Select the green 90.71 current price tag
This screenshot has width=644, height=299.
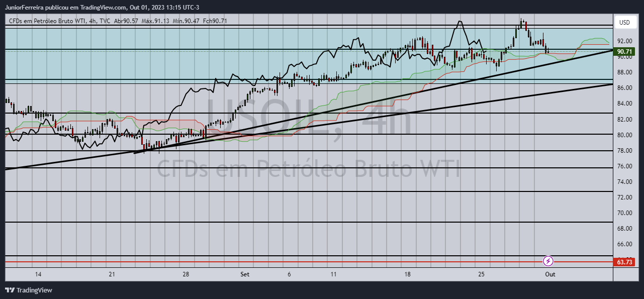(624, 51)
